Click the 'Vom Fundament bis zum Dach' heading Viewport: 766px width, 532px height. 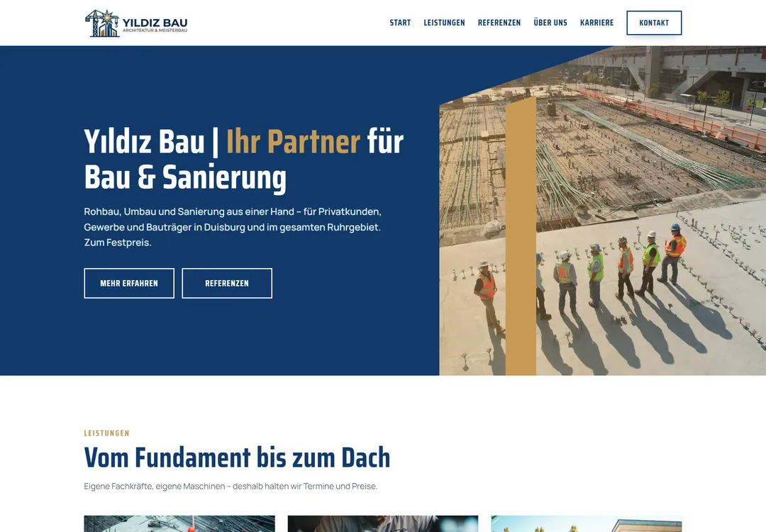pyautogui.click(x=237, y=458)
